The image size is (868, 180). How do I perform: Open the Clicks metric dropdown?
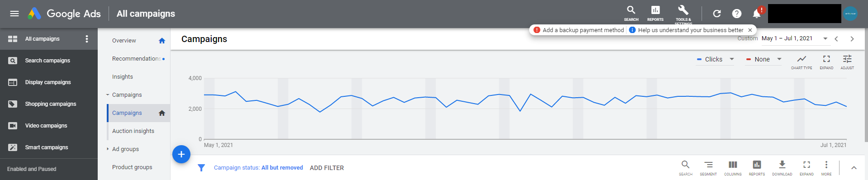coord(715,59)
